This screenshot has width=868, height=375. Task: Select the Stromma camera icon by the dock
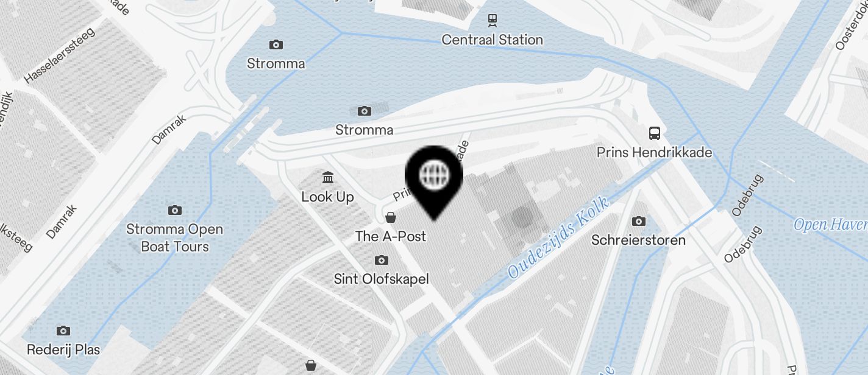pyautogui.click(x=365, y=111)
